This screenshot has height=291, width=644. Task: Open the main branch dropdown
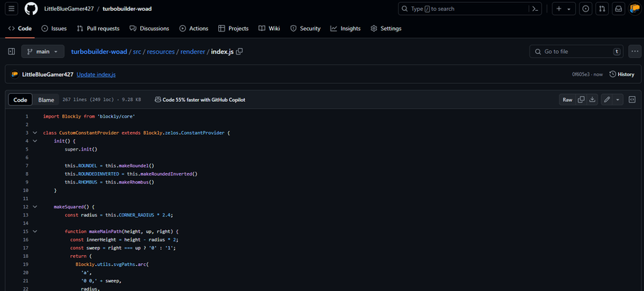coord(43,52)
